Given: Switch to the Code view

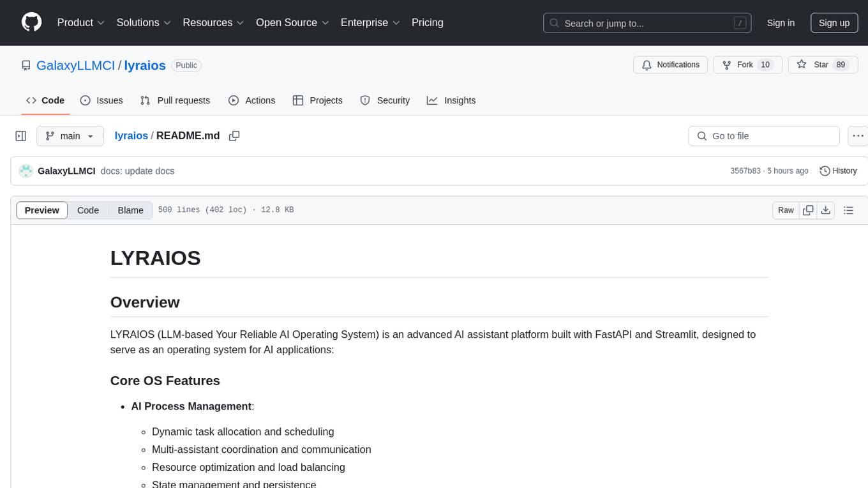Looking at the screenshot, I should tap(88, 210).
